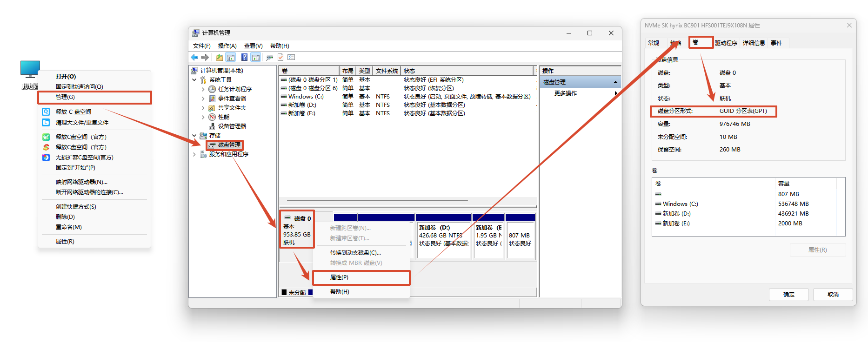Open the 查看(V) menu
The width and height of the screenshot is (868, 342).
pyautogui.click(x=254, y=46)
